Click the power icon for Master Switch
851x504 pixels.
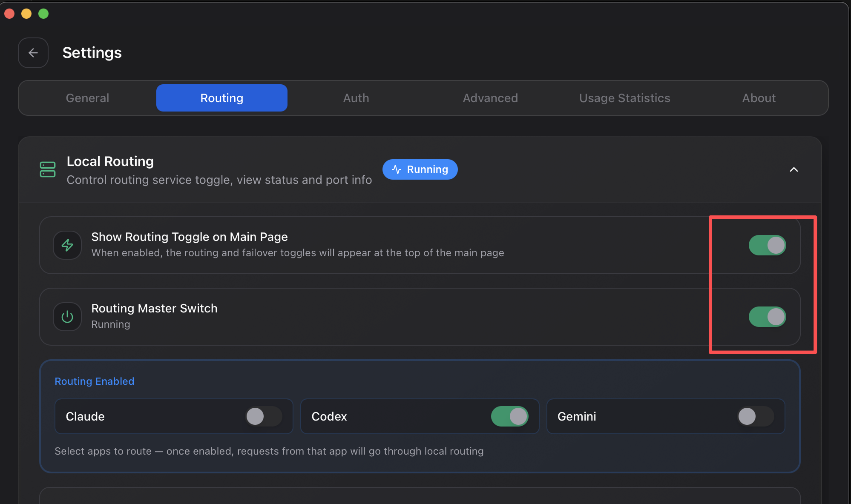(x=67, y=317)
